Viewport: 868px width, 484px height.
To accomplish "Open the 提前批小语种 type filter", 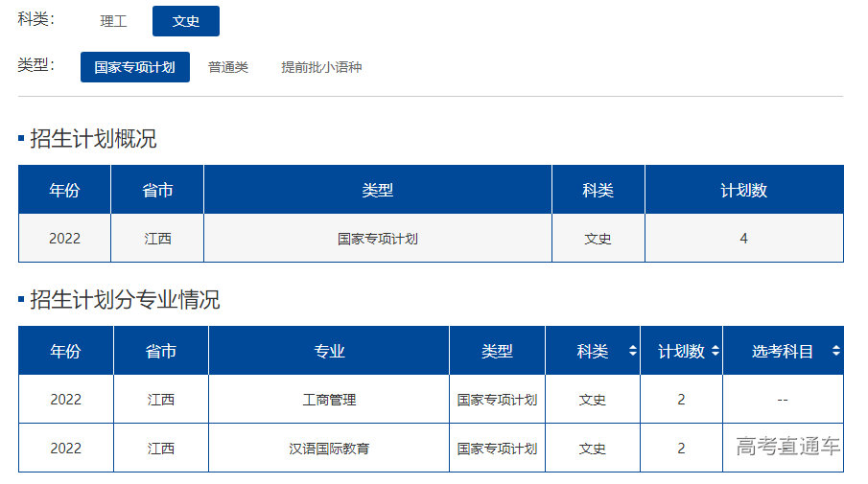I will coord(321,67).
